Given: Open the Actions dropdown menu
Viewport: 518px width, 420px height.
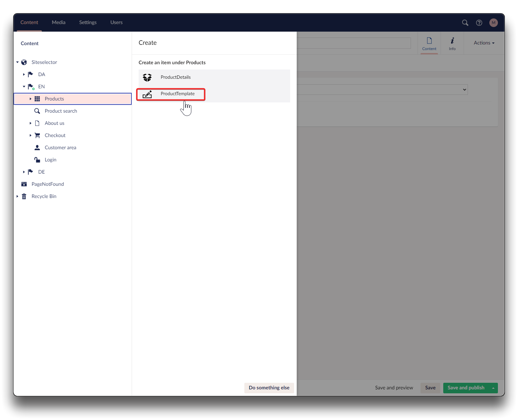Looking at the screenshot, I should 484,43.
